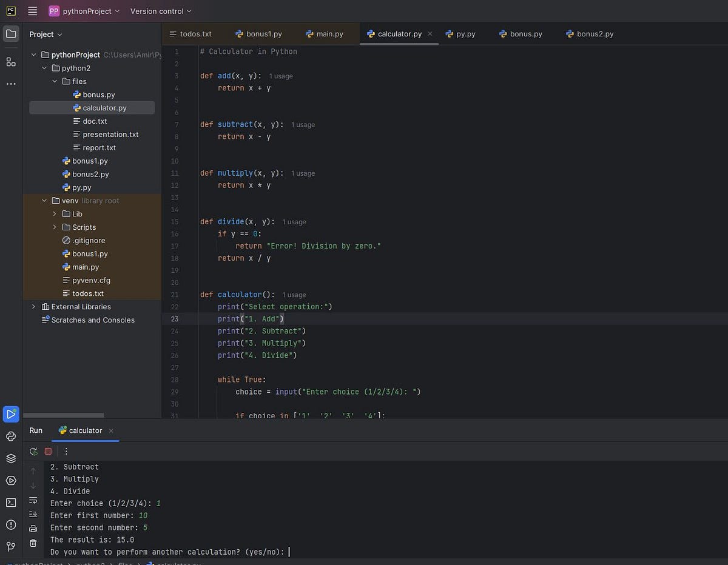Open main.py in venv folder

81,267
